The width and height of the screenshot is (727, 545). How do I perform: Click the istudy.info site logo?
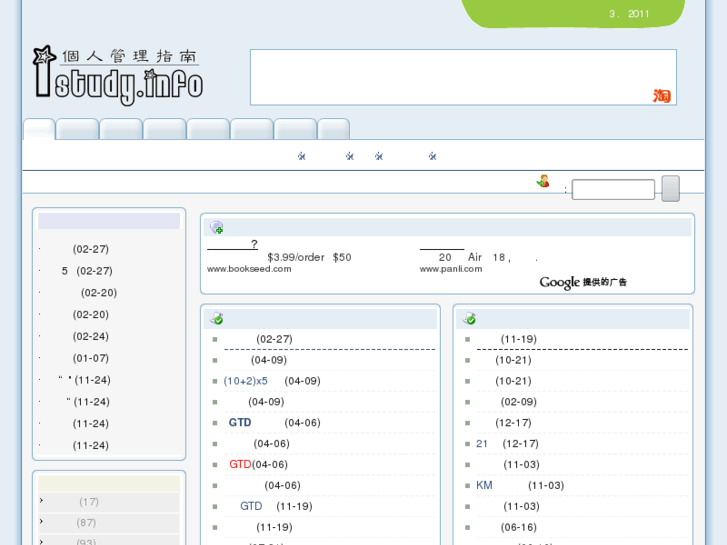coord(117,74)
